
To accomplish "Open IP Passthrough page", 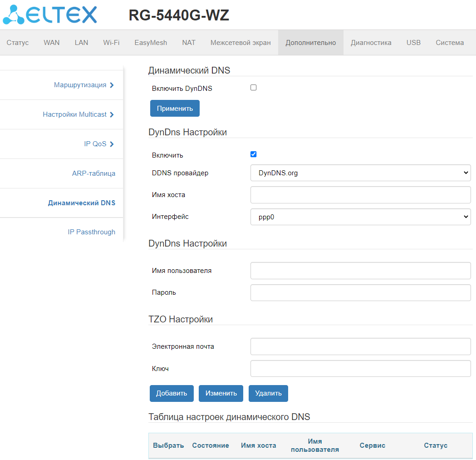I will 91,232.
